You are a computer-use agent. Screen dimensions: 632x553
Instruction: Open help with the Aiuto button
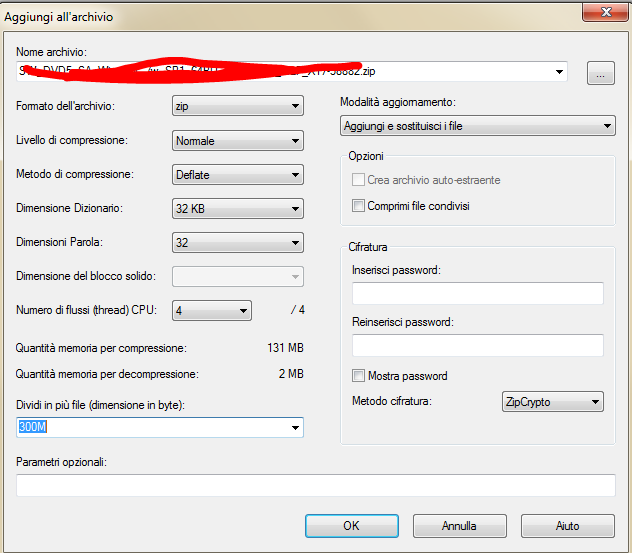(568, 526)
